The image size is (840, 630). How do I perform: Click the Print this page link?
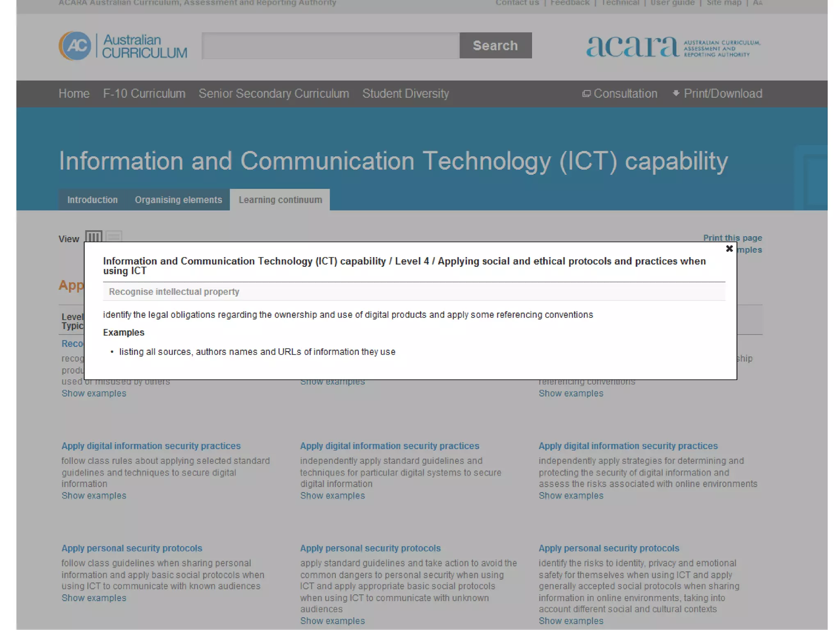(x=732, y=238)
